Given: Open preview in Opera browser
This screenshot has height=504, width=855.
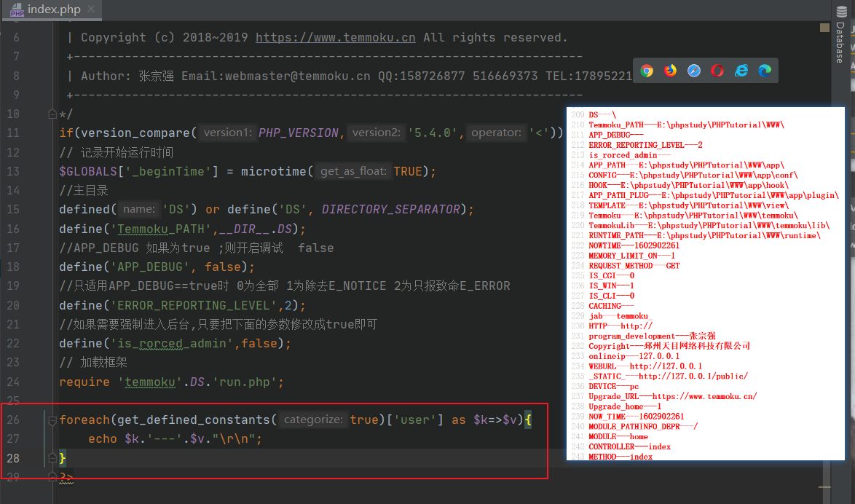Looking at the screenshot, I should tap(717, 71).
